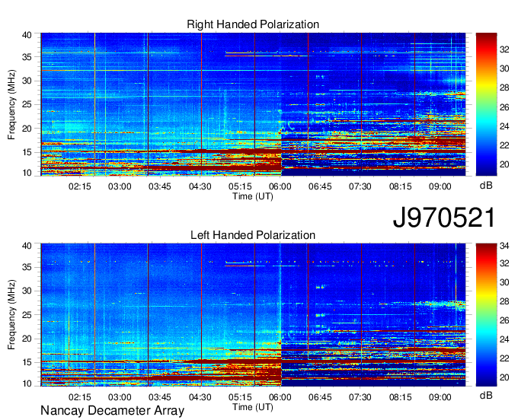
Task: Click the bottom plot's dB color bar
Action: point(486,315)
